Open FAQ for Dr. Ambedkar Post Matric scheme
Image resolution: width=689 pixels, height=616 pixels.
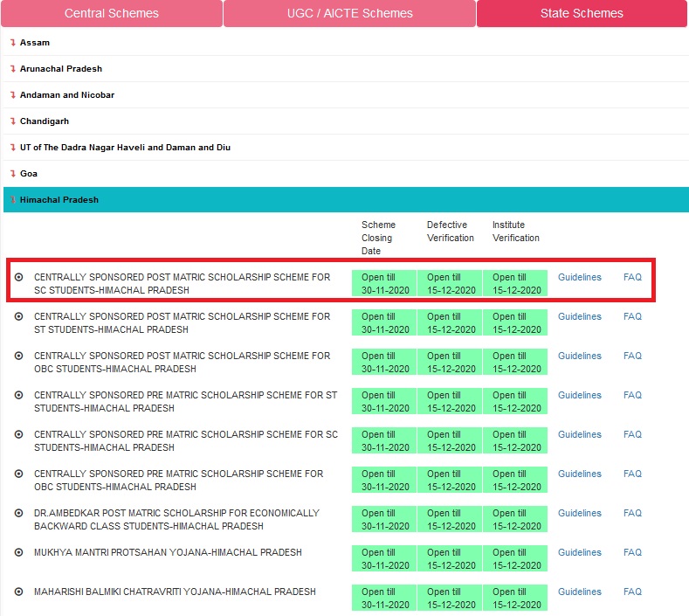tap(632, 513)
